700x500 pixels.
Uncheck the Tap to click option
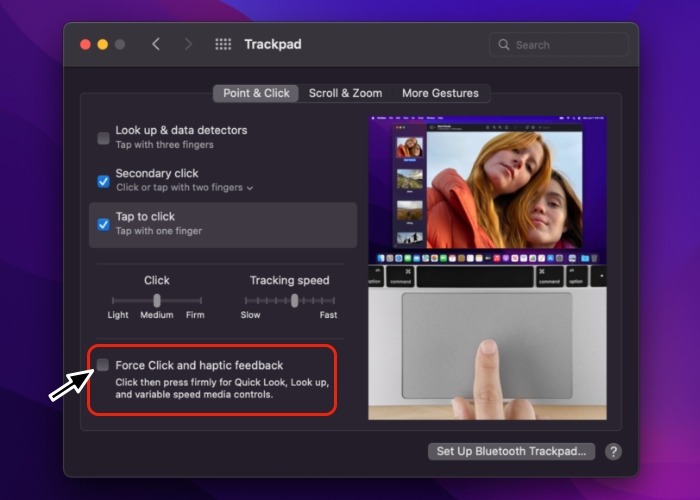click(103, 224)
